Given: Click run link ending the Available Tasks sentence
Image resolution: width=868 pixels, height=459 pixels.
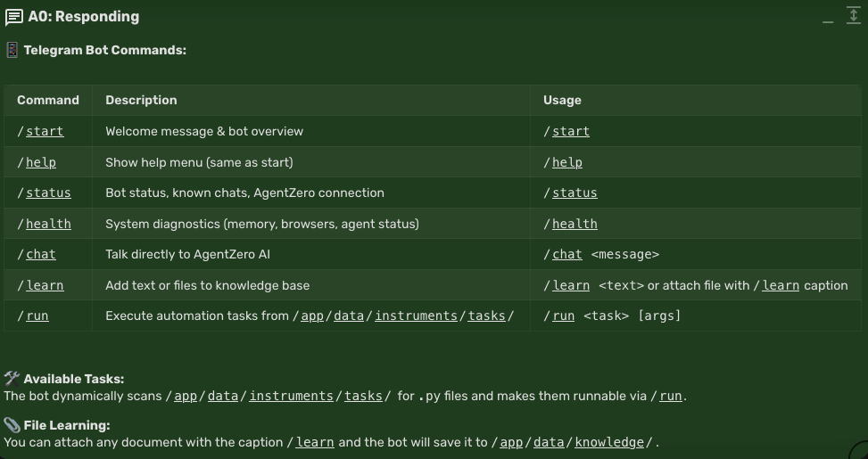Looking at the screenshot, I should point(671,396).
